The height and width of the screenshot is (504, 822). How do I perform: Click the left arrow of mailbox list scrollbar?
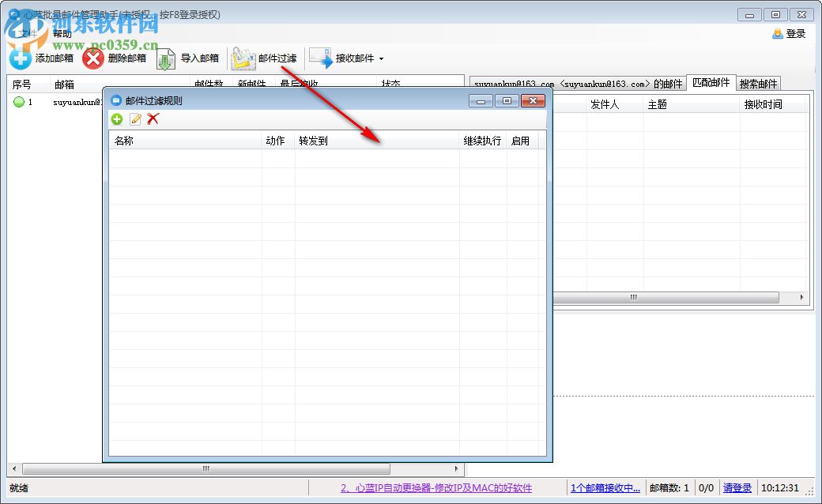pyautogui.click(x=14, y=468)
